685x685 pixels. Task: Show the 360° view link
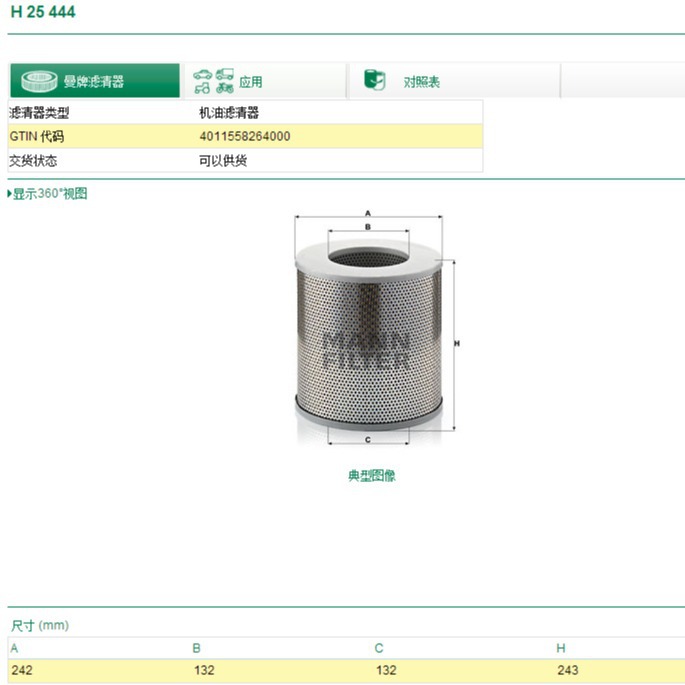50,194
